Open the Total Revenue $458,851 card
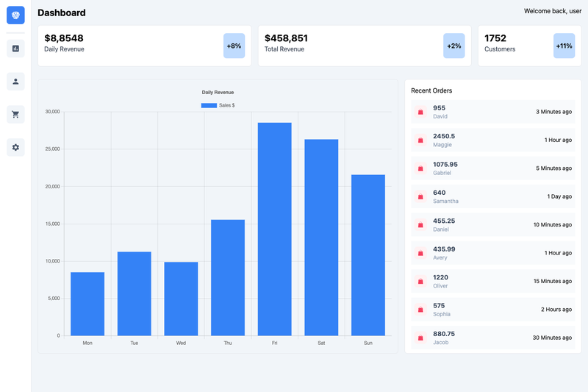This screenshot has height=392, width=588. coord(365,46)
